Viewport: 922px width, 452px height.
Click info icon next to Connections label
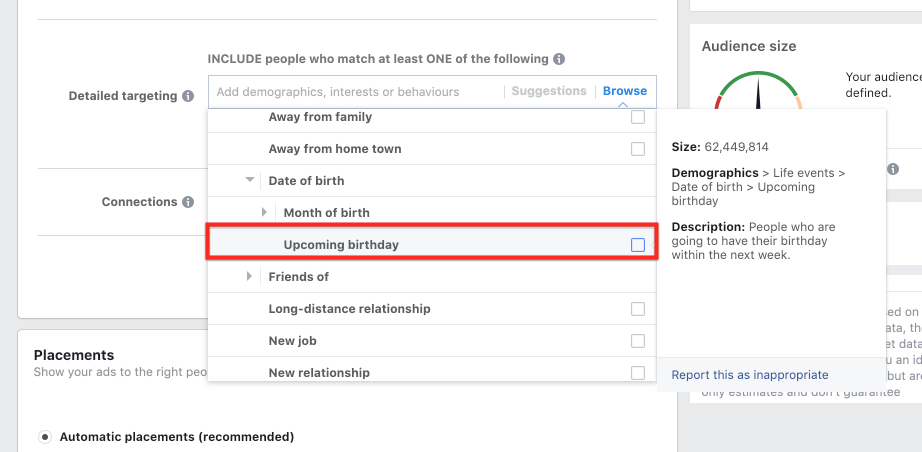coord(188,202)
